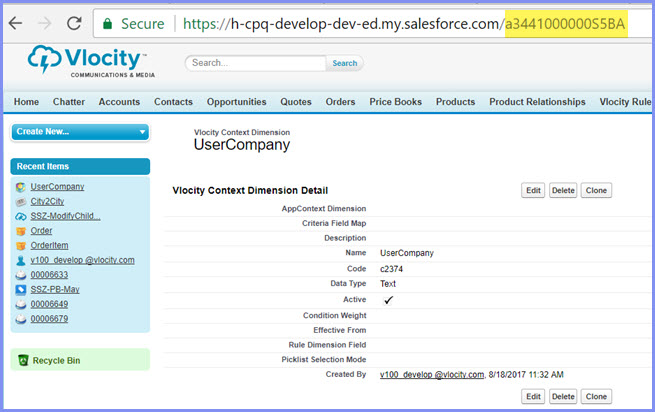
Task: Click the Name value UserCompany
Action: point(407,253)
